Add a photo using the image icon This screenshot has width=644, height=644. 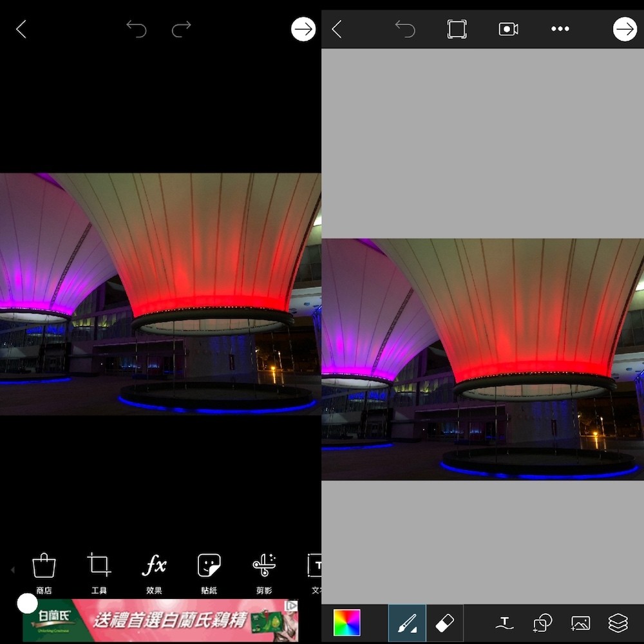point(580,623)
